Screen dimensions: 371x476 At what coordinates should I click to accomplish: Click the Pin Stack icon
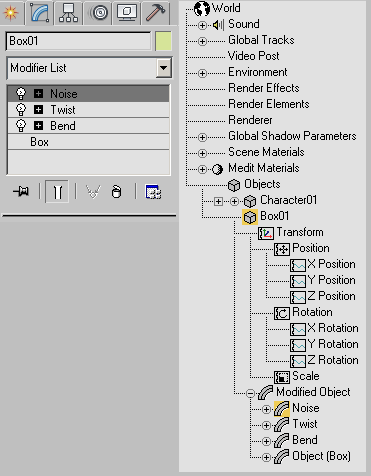(21, 191)
